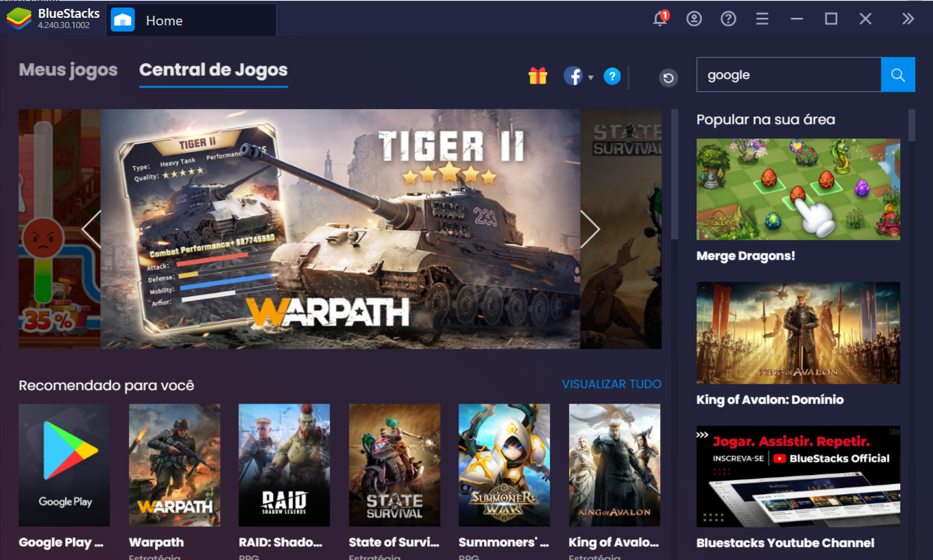This screenshot has height=560, width=933.
Task: Click the main content vertical scrollbar
Action: click(x=675, y=175)
